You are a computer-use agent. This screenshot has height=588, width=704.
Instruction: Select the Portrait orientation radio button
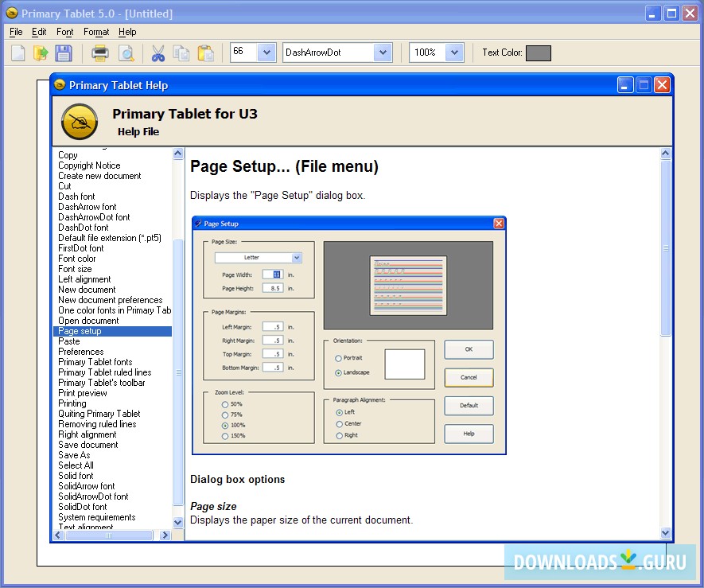coord(339,359)
